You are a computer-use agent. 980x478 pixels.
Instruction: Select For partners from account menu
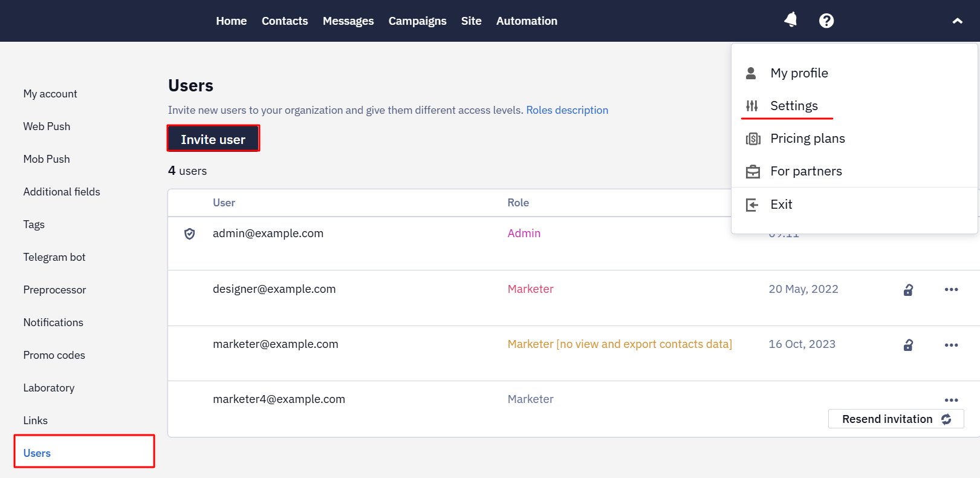pyautogui.click(x=806, y=171)
